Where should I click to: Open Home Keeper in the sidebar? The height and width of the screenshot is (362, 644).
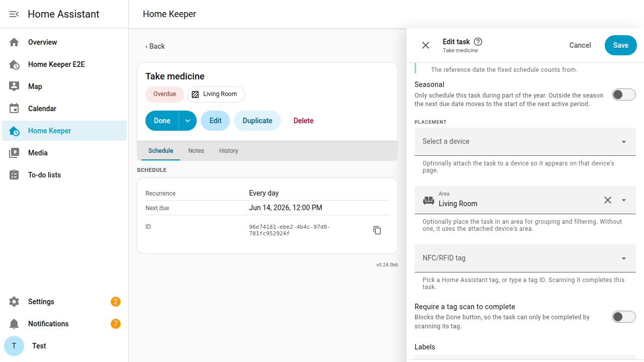click(x=64, y=131)
